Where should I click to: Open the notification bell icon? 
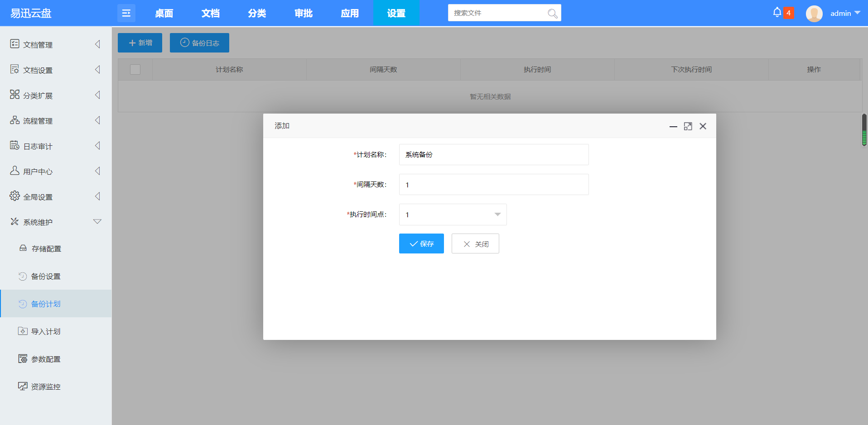(777, 13)
